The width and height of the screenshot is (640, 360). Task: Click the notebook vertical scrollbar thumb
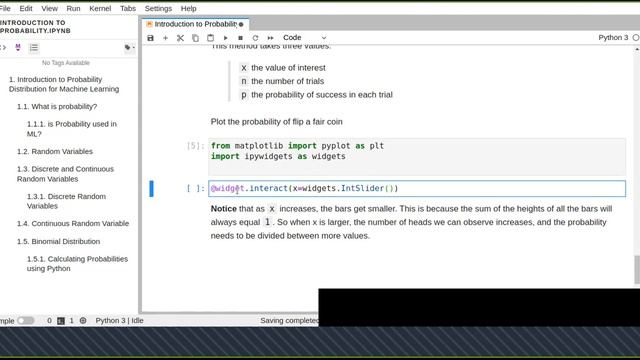click(x=637, y=269)
